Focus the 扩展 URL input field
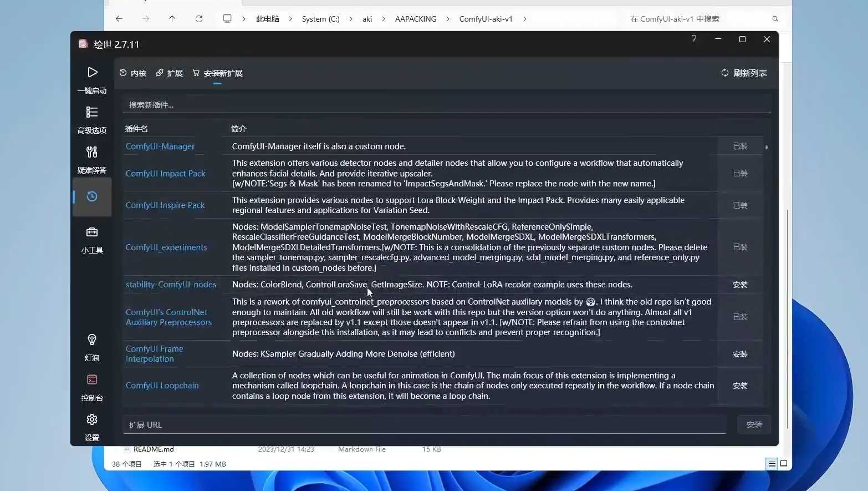 425,425
